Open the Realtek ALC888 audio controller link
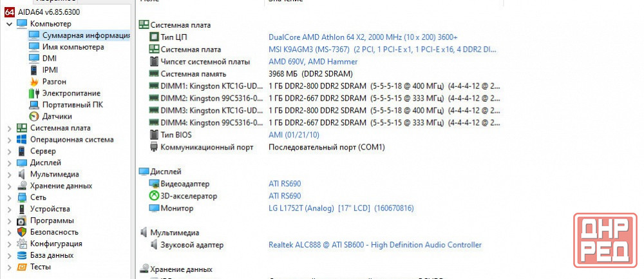This screenshot has width=644, height=279. pos(375,245)
